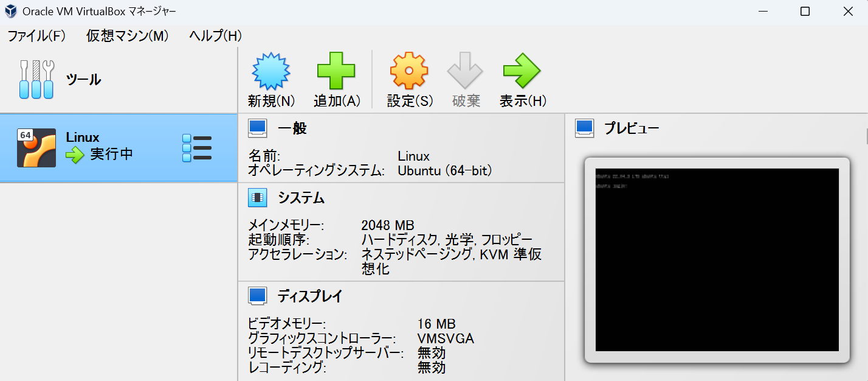The image size is (868, 381).
Task: Click the New (新規) VM starburst icon
Action: pyautogui.click(x=271, y=72)
